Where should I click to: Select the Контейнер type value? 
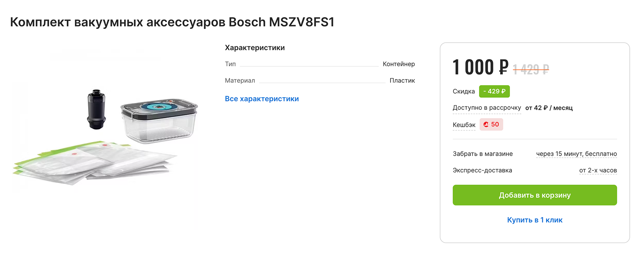click(x=399, y=64)
